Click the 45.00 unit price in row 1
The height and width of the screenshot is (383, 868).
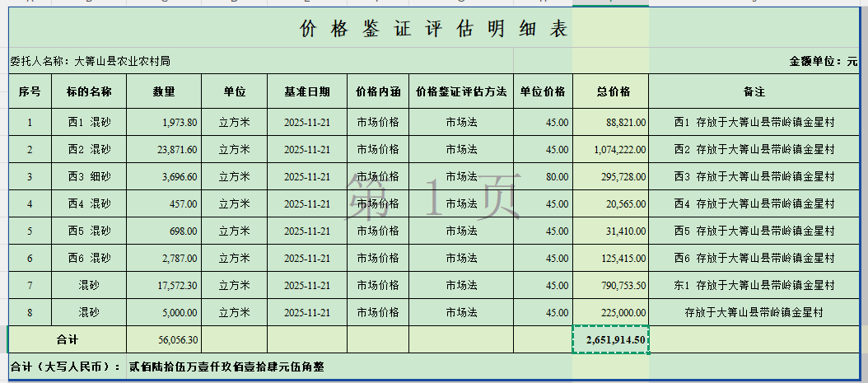coord(543,123)
